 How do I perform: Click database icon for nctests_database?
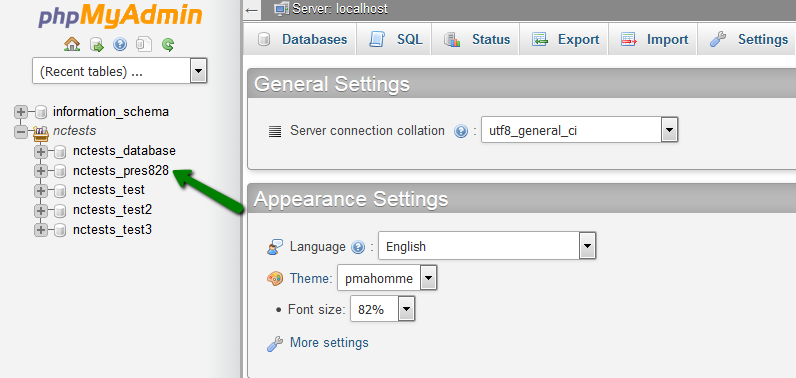tap(60, 151)
